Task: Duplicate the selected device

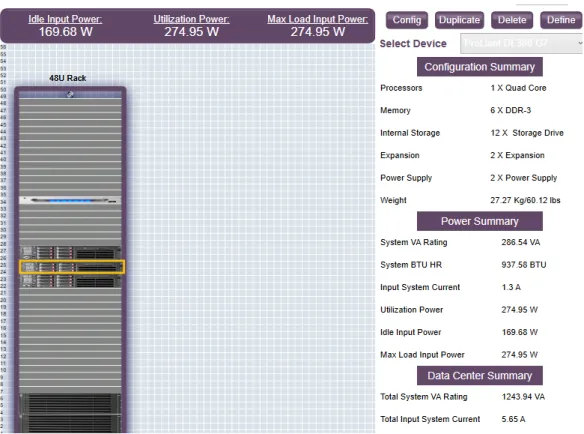Action: 459,20
